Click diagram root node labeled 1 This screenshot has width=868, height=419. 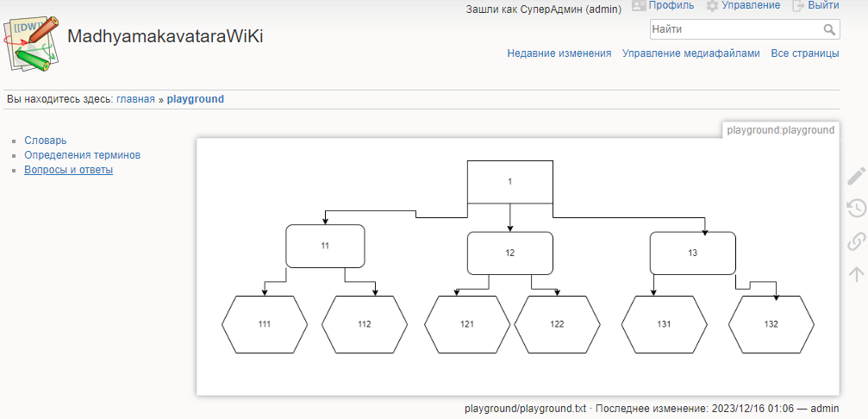509,182
